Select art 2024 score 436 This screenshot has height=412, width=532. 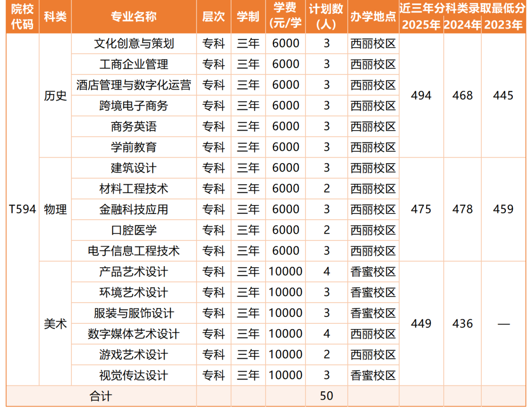[x=463, y=323]
